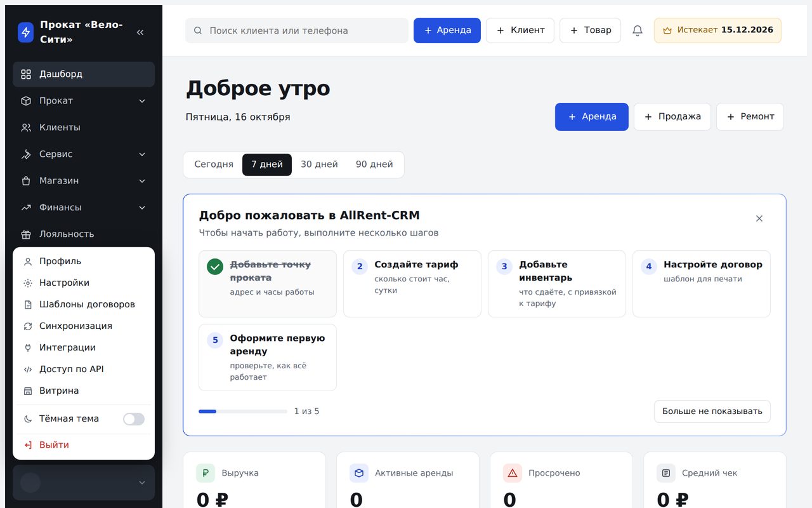
Task: Click the ruble icon on Выручка card
Action: 206,473
